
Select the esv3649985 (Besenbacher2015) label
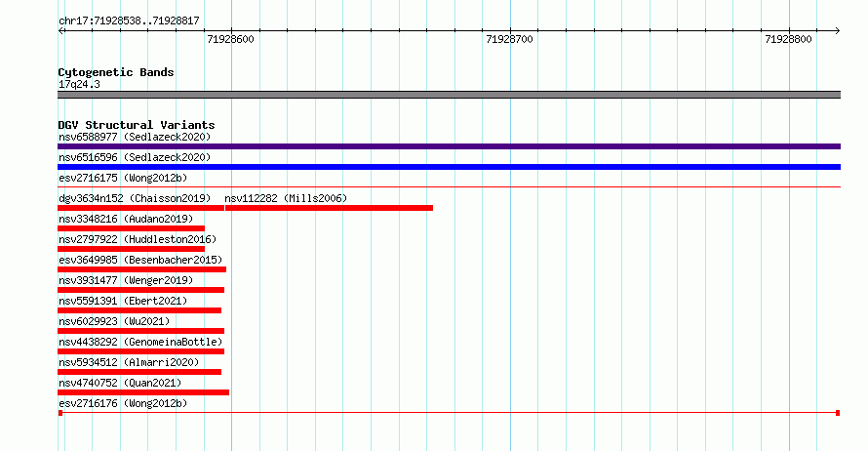pos(140,260)
